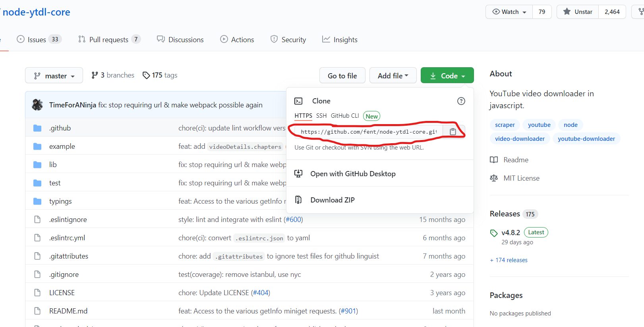This screenshot has height=327, width=644.
Task: Open the Add file dropdown
Action: point(393,75)
